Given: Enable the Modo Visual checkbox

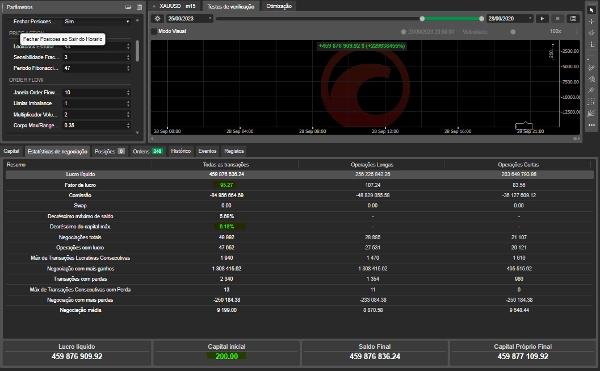Looking at the screenshot, I should pyautogui.click(x=154, y=31).
